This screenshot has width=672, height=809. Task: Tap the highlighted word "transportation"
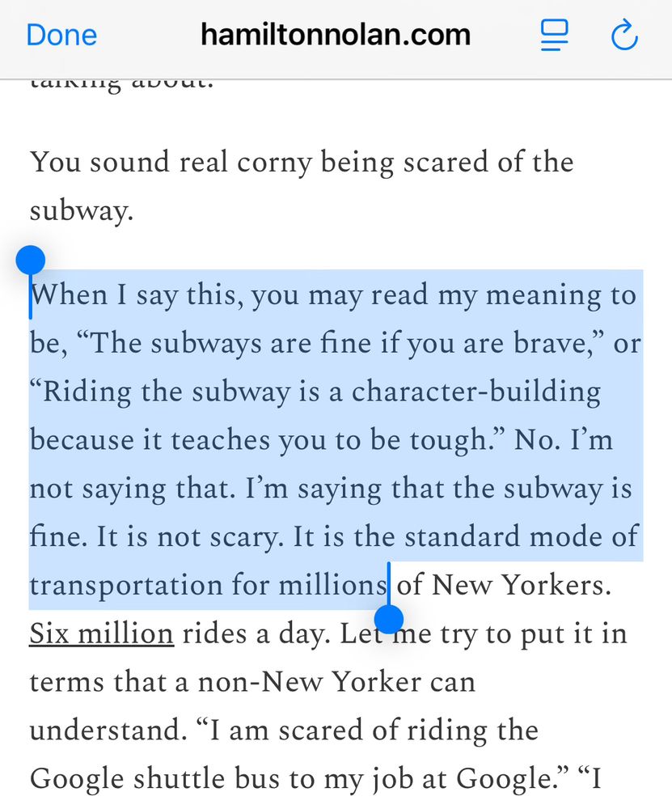[126, 586]
